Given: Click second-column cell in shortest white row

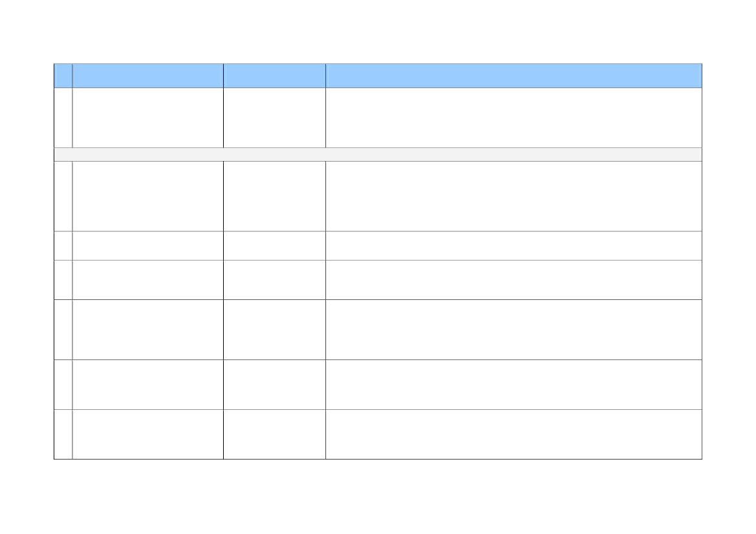Looking at the screenshot, I should click(x=147, y=246).
